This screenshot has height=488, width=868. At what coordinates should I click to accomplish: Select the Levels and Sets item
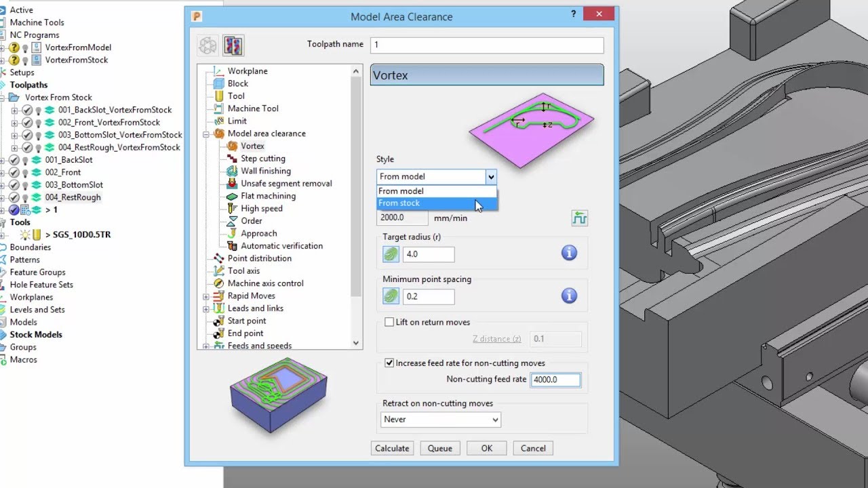pyautogui.click(x=37, y=310)
